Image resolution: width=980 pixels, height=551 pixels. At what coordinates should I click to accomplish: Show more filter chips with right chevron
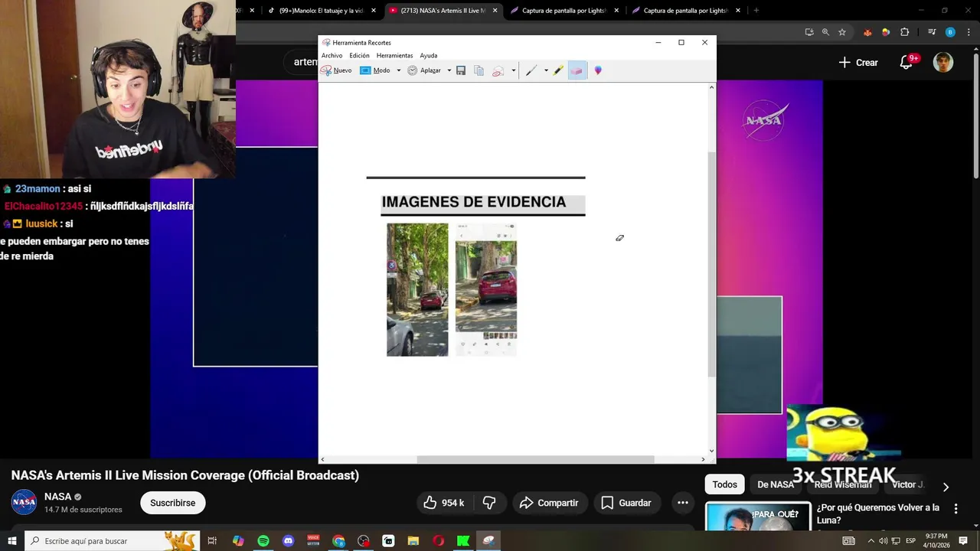[946, 487]
